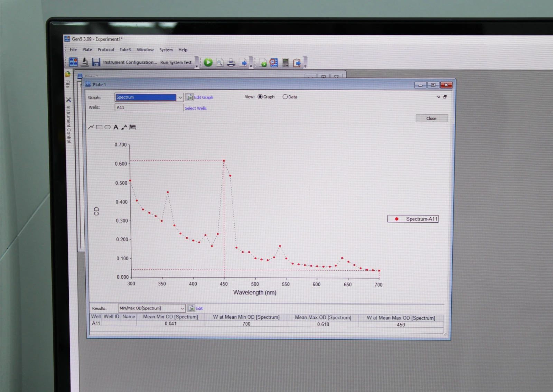This screenshot has width=553, height=392.
Task: Open the Take3 menu
Action: tap(125, 50)
